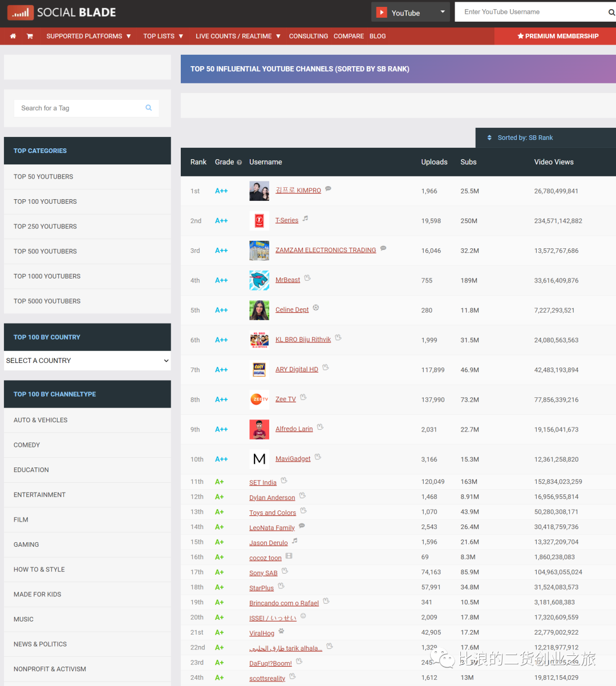Open the Zee TV channel avatar
Image resolution: width=616 pixels, height=686 pixels.
tap(259, 400)
